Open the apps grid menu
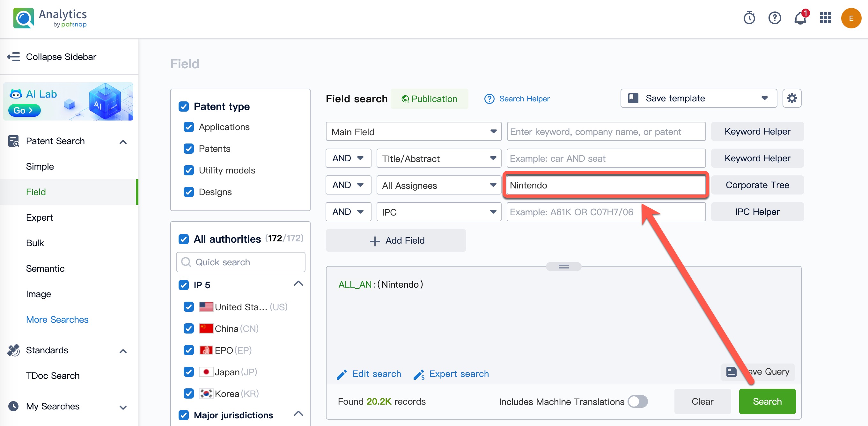This screenshot has height=426, width=868. [x=825, y=18]
